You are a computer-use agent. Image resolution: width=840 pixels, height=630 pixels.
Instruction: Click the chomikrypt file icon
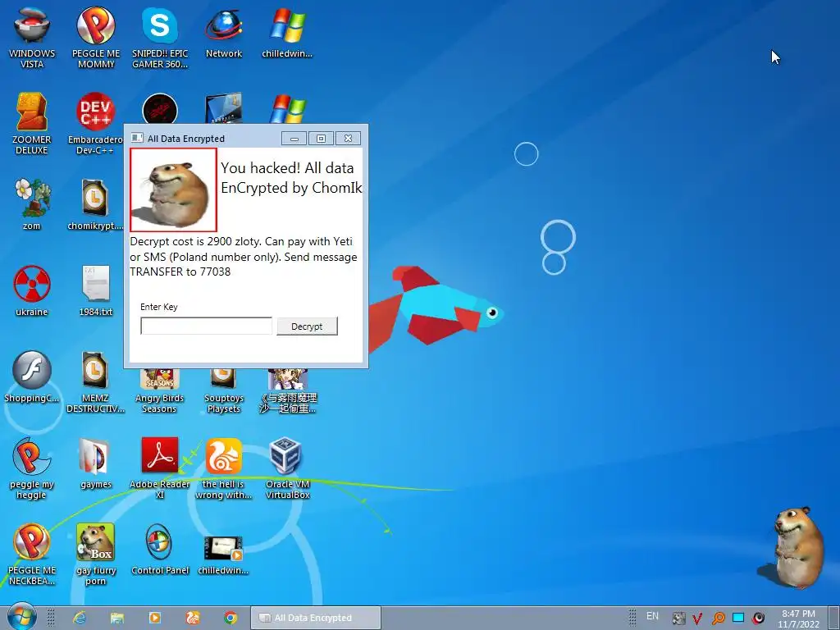point(95,204)
